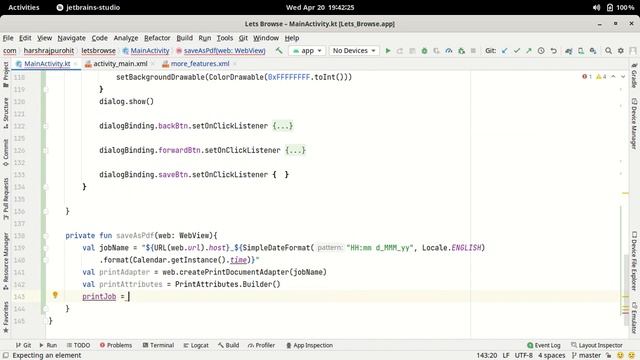Open the Project side panel

pos(6,74)
